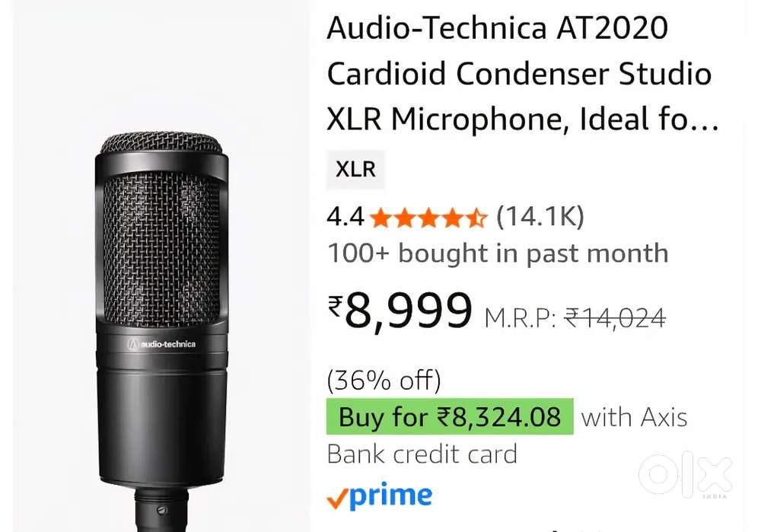The image size is (761, 532).
Task: Select the '100+ bought in past month' label
Action: click(497, 253)
